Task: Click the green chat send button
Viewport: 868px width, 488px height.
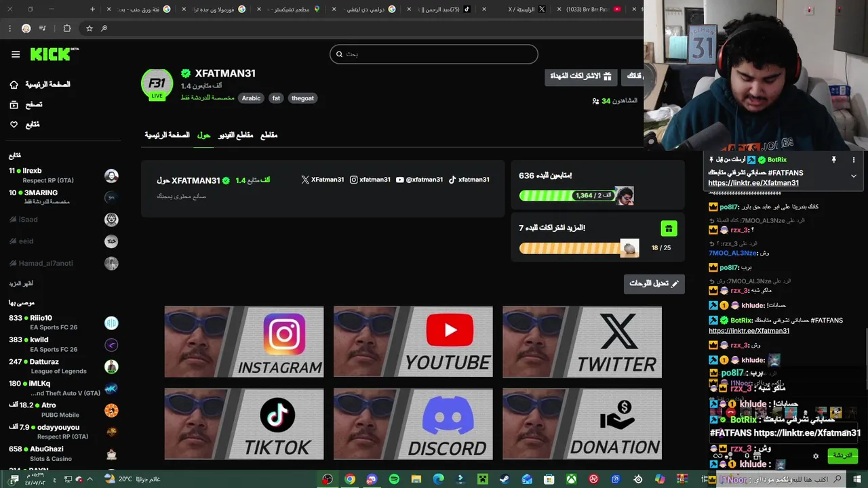Action: tap(842, 455)
